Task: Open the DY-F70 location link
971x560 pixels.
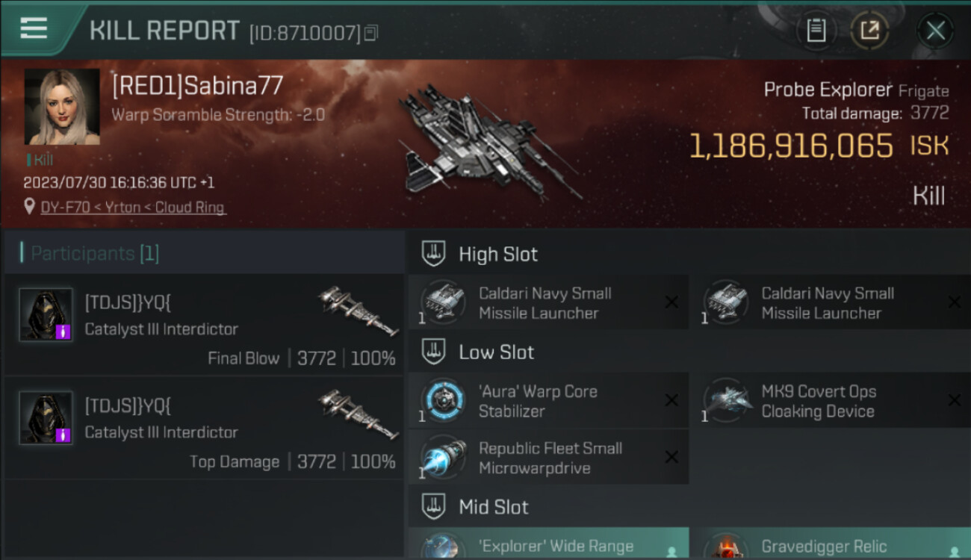Action: click(x=133, y=207)
